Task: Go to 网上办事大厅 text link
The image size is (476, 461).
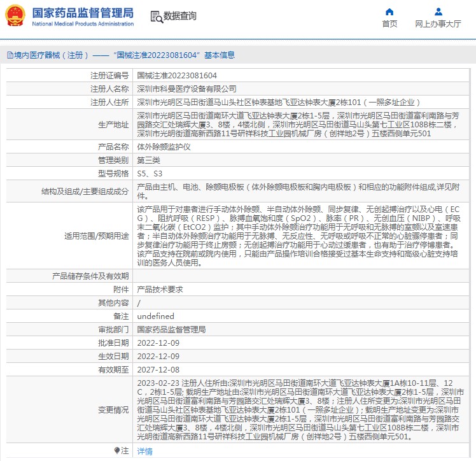Action: point(438,24)
